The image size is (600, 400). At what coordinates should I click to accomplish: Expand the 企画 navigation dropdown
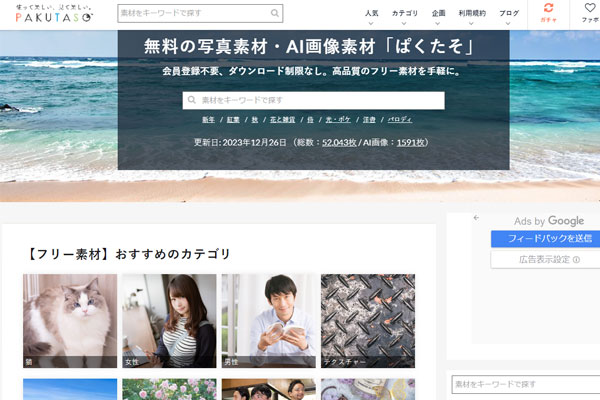(x=438, y=17)
